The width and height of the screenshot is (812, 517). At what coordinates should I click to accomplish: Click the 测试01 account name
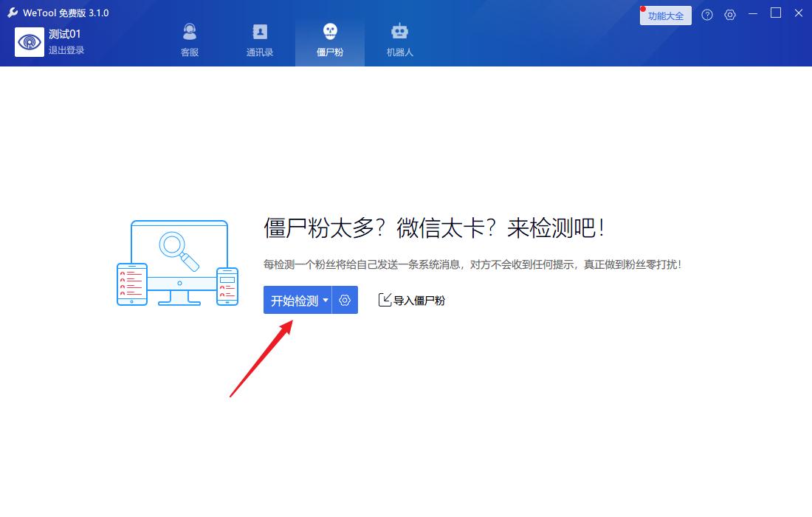tap(64, 33)
